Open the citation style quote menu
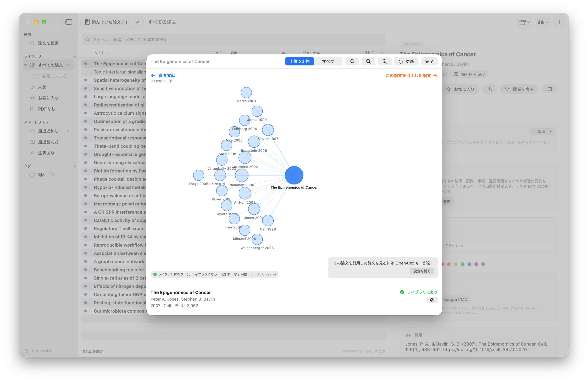Screen dimensions: 588x382 (543, 22)
